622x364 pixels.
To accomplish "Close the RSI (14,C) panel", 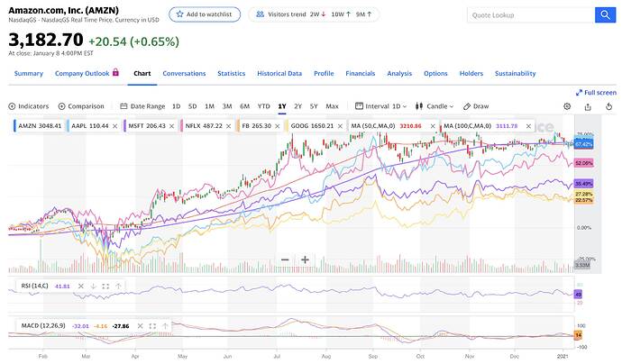I will (81, 286).
